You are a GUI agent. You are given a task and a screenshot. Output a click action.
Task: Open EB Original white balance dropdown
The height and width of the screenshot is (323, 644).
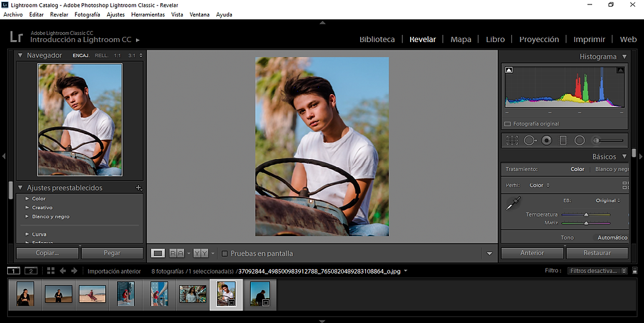coord(608,201)
